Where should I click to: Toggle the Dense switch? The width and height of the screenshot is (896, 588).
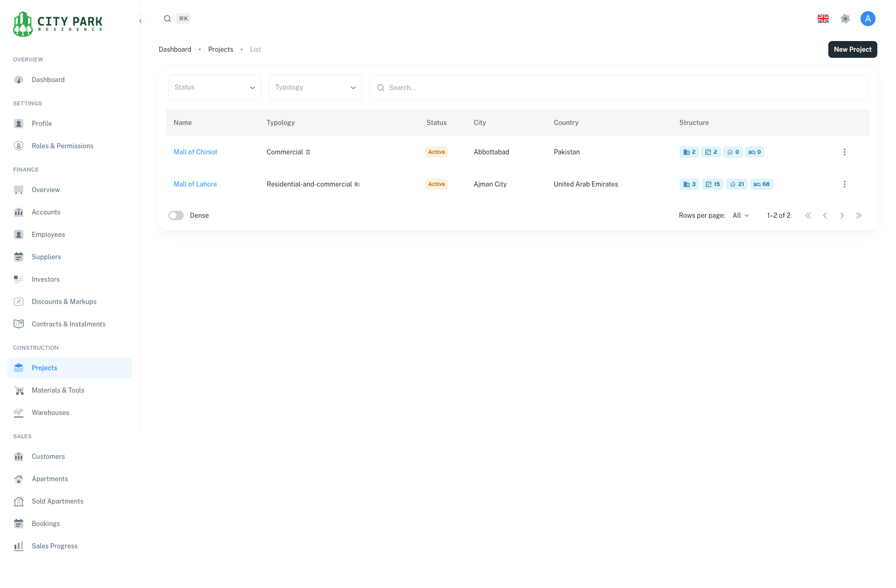click(176, 215)
